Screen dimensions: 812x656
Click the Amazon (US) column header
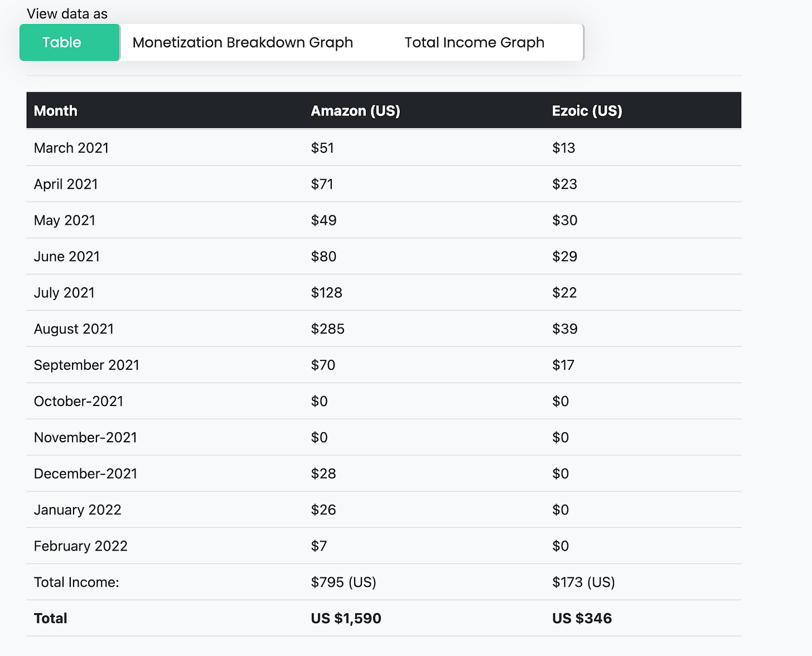click(x=355, y=110)
